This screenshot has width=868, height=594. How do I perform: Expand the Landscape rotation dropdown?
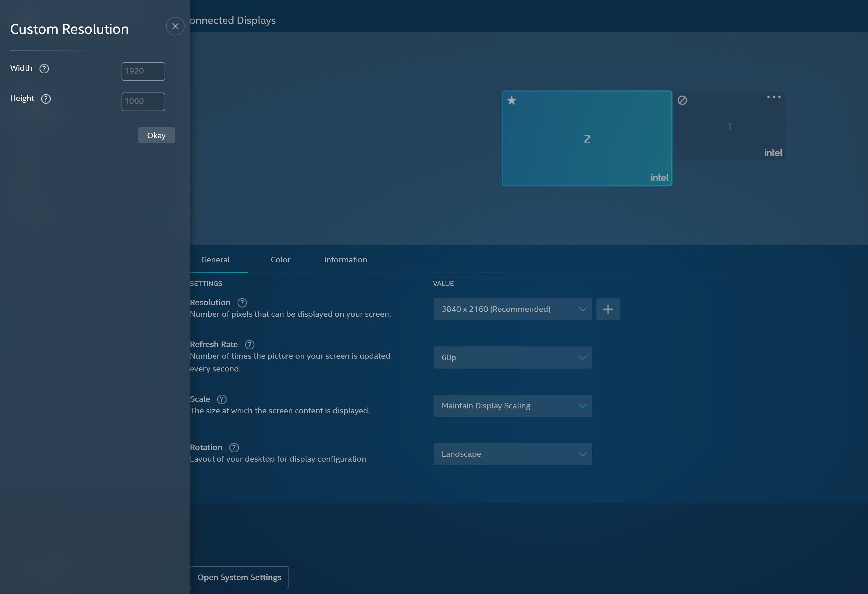coord(512,454)
